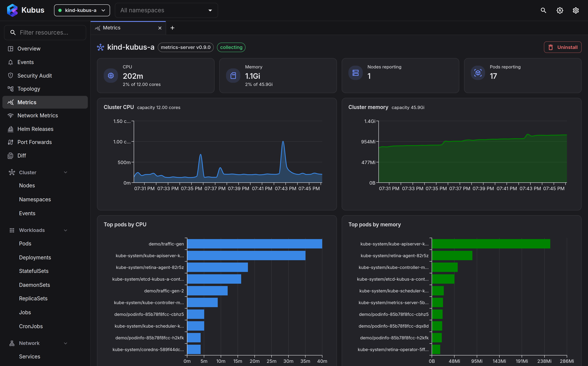
Task: Click the kube-system/metrics-server-5b... memory label
Action: (394, 303)
